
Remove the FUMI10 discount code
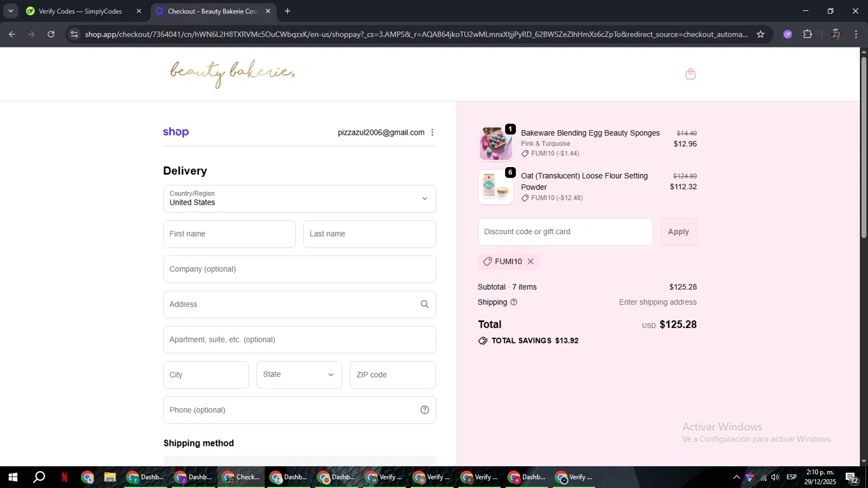pyautogui.click(x=530, y=261)
